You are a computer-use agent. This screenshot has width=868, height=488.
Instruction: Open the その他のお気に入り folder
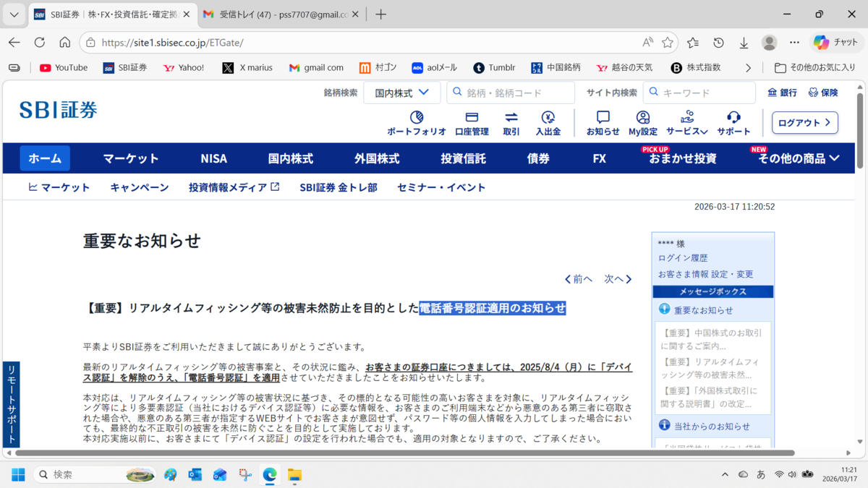pos(814,67)
